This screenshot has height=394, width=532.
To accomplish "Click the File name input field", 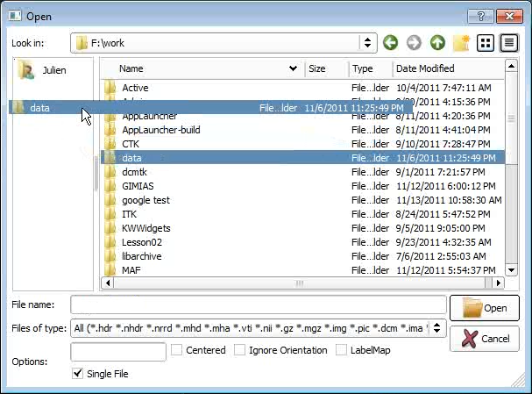I will (258, 304).
